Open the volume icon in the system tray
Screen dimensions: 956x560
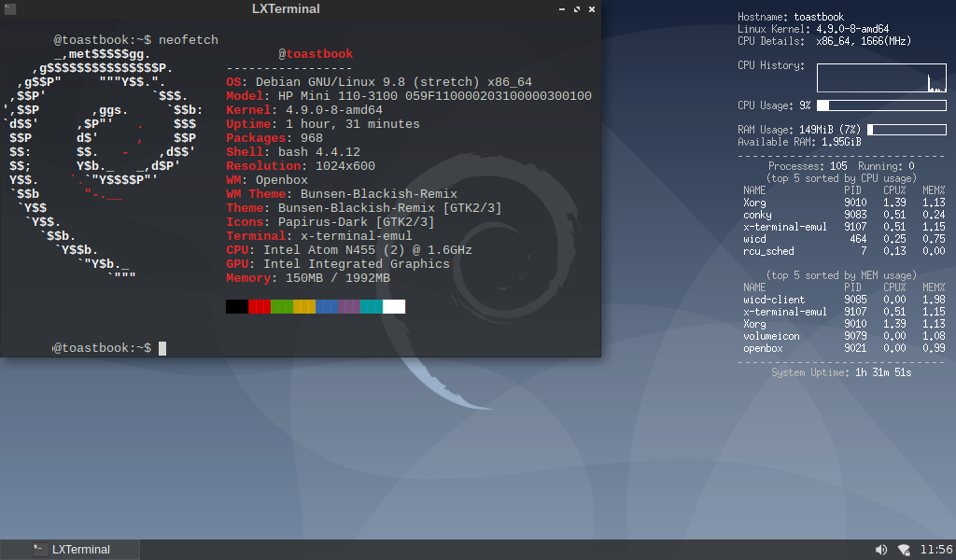(x=881, y=550)
